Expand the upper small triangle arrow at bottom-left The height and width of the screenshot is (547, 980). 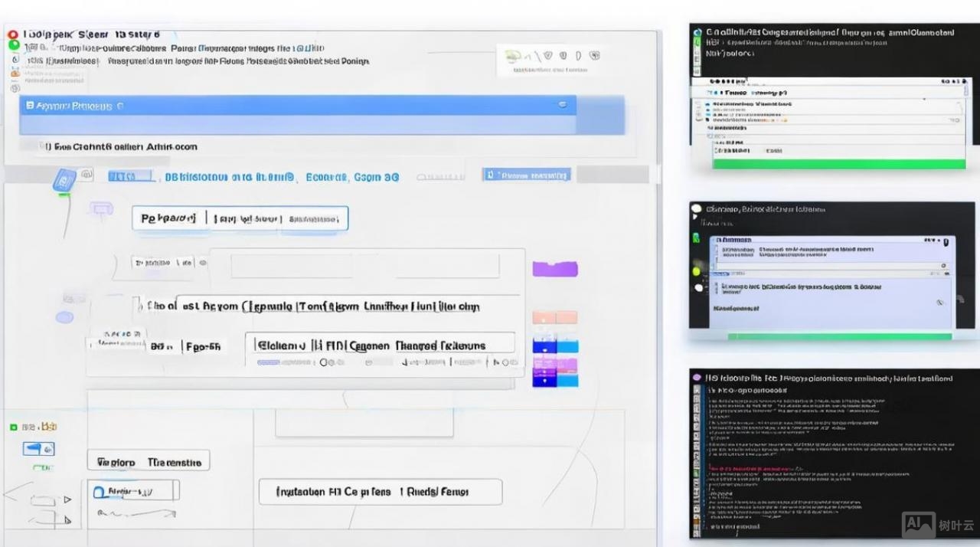(67, 500)
